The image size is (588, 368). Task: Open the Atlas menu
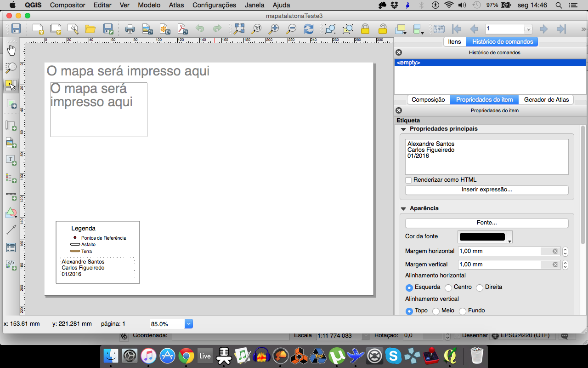coord(176,5)
